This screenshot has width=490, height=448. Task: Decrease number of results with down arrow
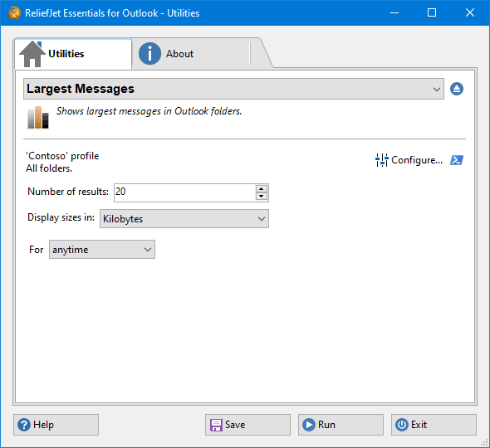coord(262,197)
